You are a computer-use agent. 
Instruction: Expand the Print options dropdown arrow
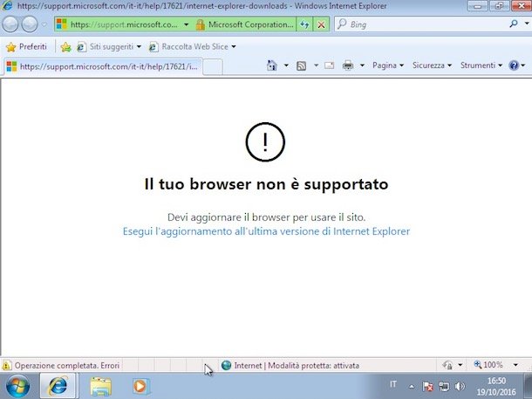(362, 65)
